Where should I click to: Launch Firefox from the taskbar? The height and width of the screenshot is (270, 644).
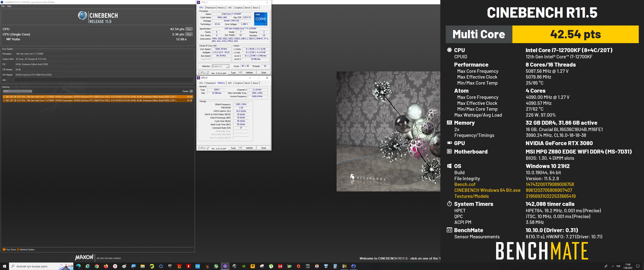[x=106, y=266]
